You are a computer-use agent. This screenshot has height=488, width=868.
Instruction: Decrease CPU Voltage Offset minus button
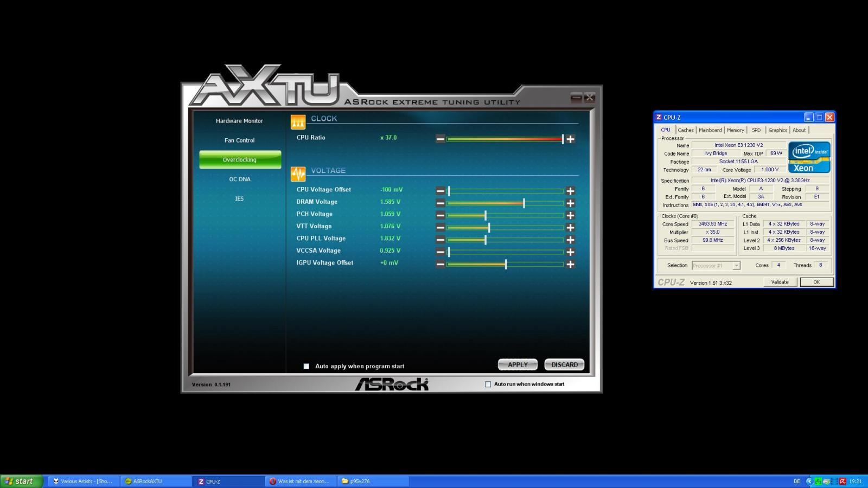pos(441,191)
